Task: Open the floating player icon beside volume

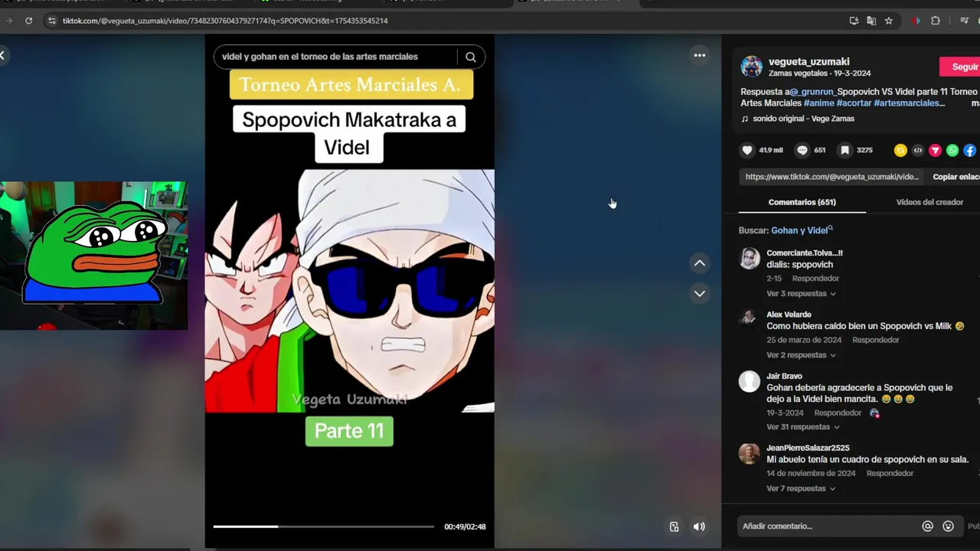Action: coord(674,527)
